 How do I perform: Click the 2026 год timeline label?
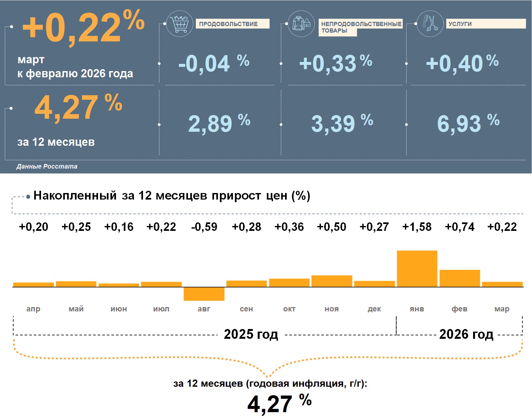pos(466,334)
